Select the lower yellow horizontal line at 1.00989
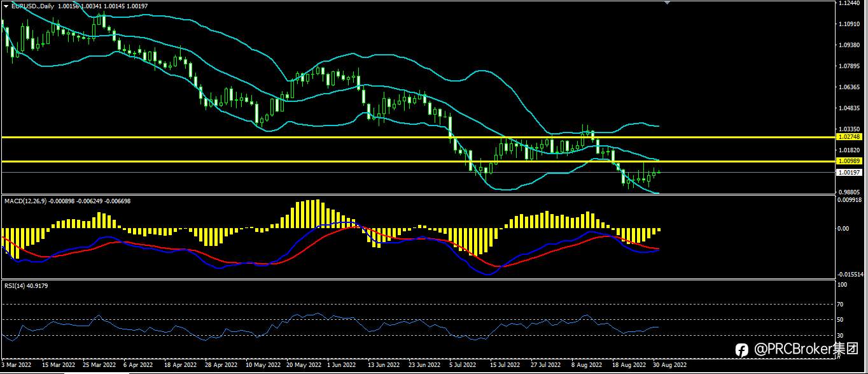The height and width of the screenshot is (374, 868). [x=418, y=162]
